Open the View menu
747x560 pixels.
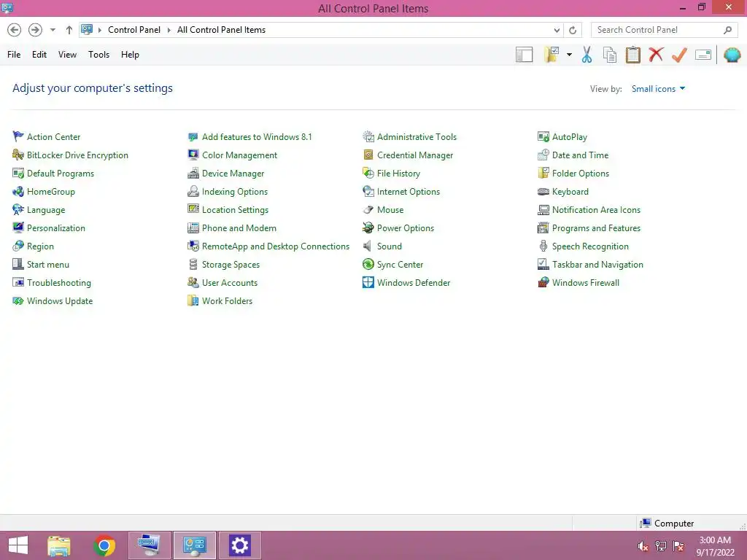(x=67, y=55)
